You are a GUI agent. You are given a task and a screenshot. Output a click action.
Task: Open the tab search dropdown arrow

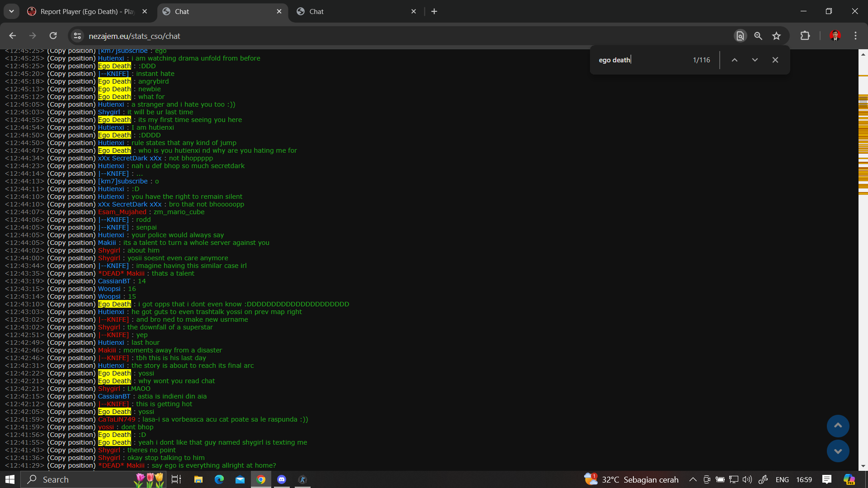[x=11, y=11]
